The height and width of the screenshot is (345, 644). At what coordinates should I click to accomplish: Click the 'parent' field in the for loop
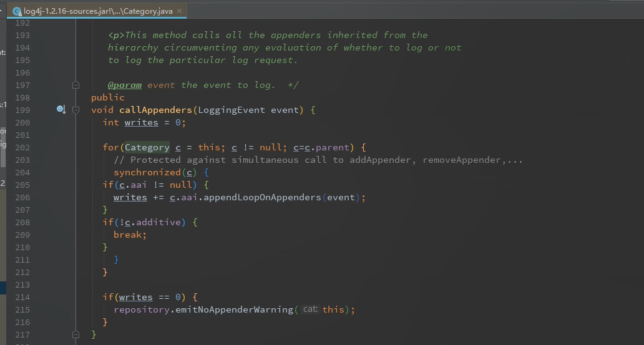coord(332,147)
